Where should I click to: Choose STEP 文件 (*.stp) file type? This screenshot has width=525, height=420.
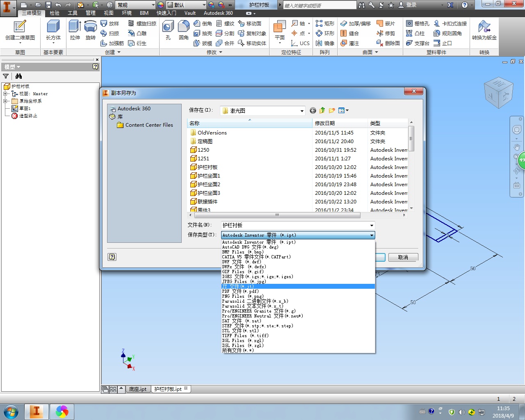(298, 326)
